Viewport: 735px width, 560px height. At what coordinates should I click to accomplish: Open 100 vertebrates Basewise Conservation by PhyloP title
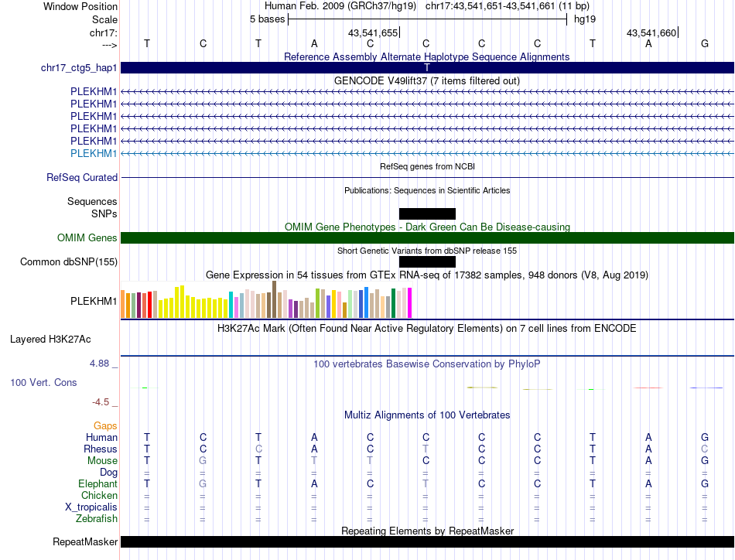(427, 364)
